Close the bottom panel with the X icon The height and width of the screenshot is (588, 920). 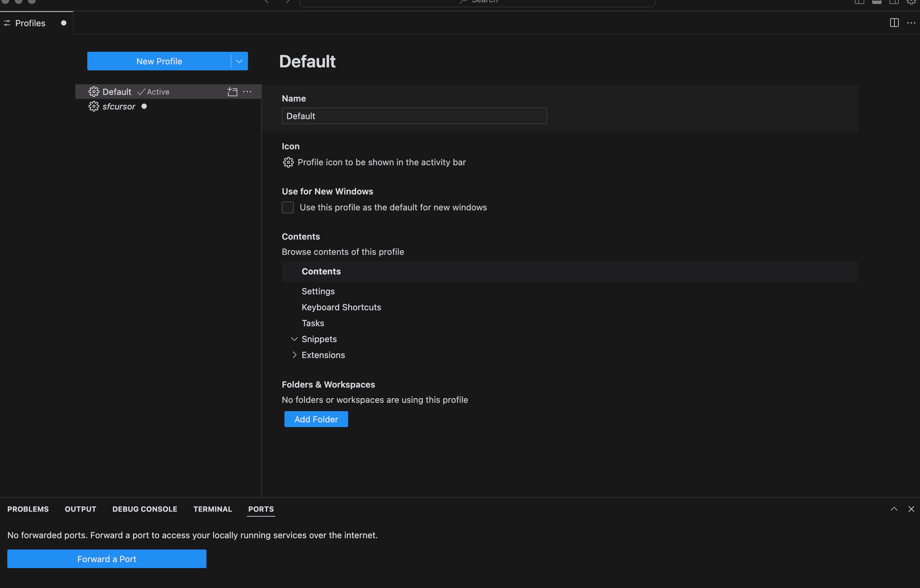[x=911, y=509]
